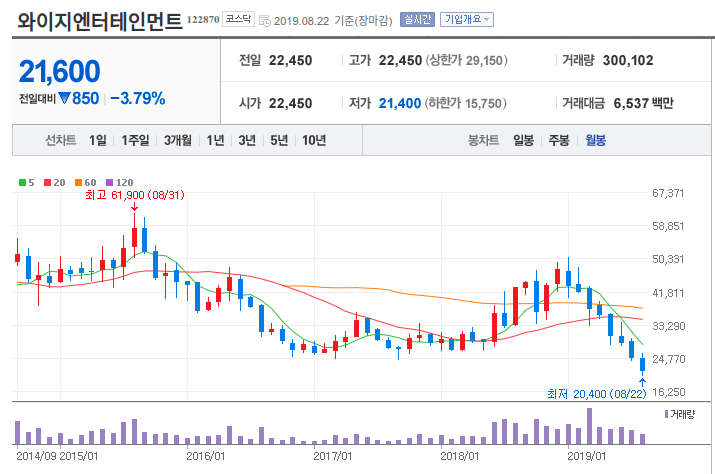Click the purple 거래량 volume legend
Viewport: 715px width, 474px height.
(x=679, y=414)
